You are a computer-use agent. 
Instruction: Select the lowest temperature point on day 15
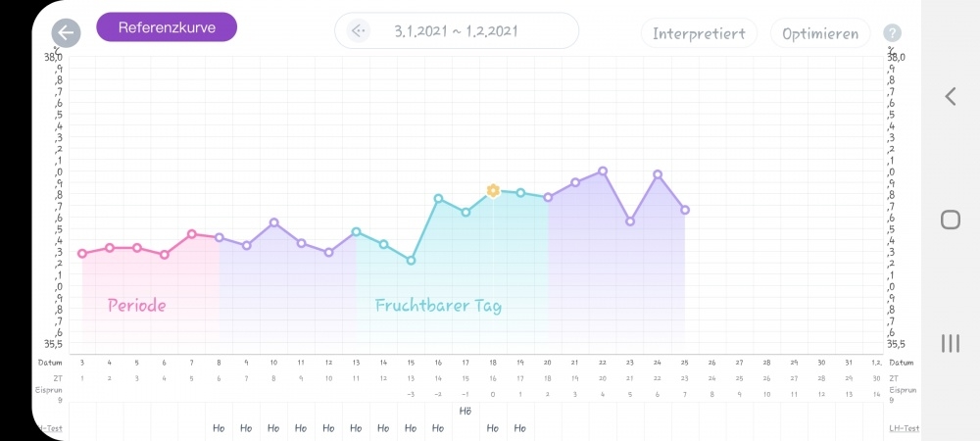point(411,261)
